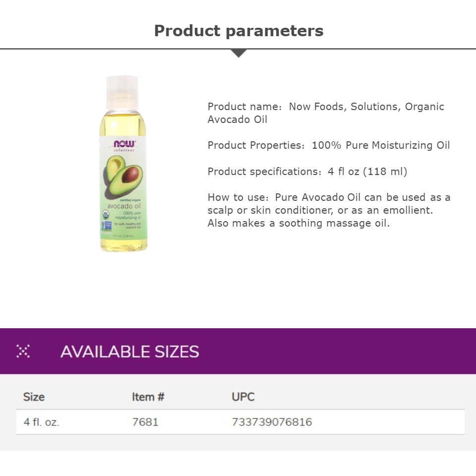
Task: Click the Product Properties description line
Action: tap(328, 145)
